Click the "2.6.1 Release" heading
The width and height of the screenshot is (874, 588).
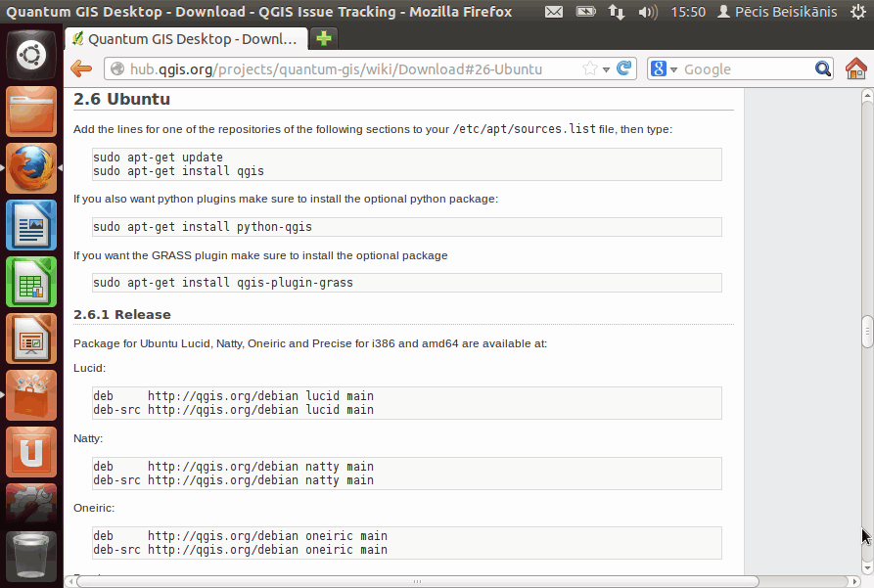pos(122,314)
